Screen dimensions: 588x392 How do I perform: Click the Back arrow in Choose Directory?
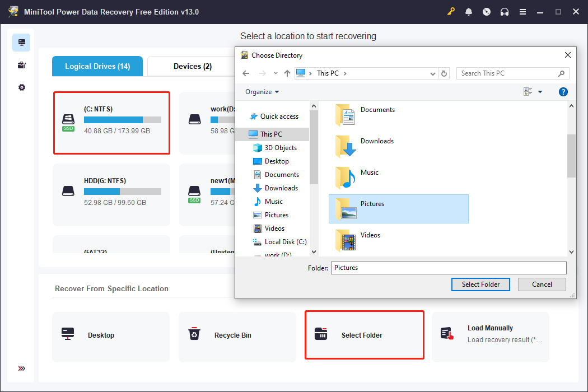pyautogui.click(x=246, y=73)
